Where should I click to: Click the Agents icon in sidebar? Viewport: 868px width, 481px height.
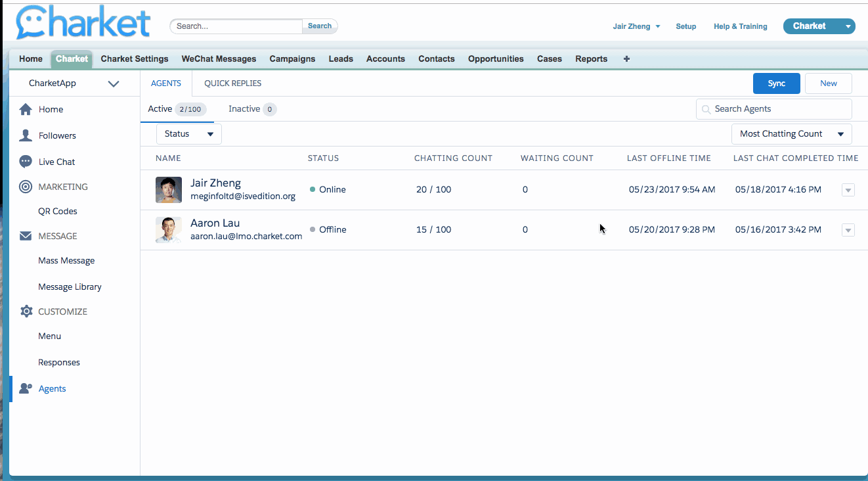(26, 388)
